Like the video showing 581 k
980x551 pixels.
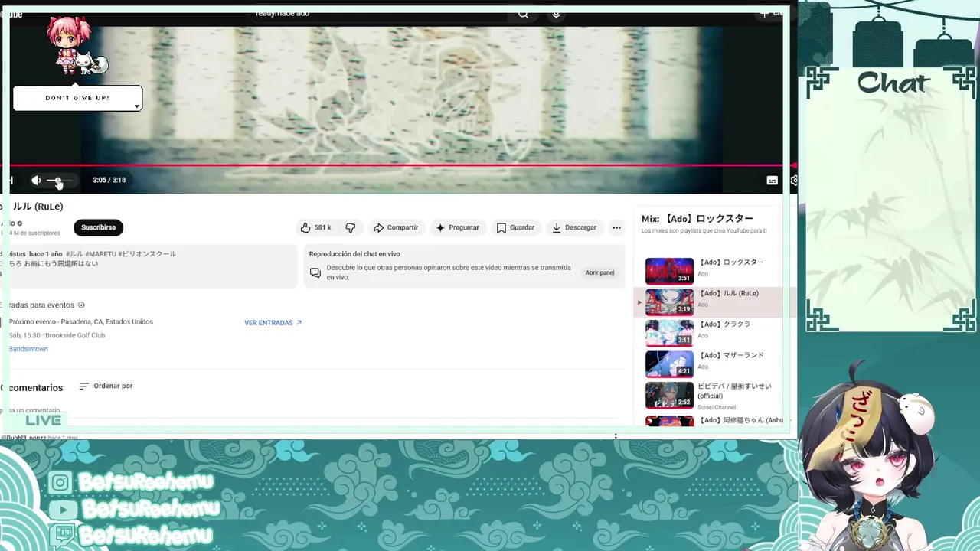pyautogui.click(x=315, y=227)
